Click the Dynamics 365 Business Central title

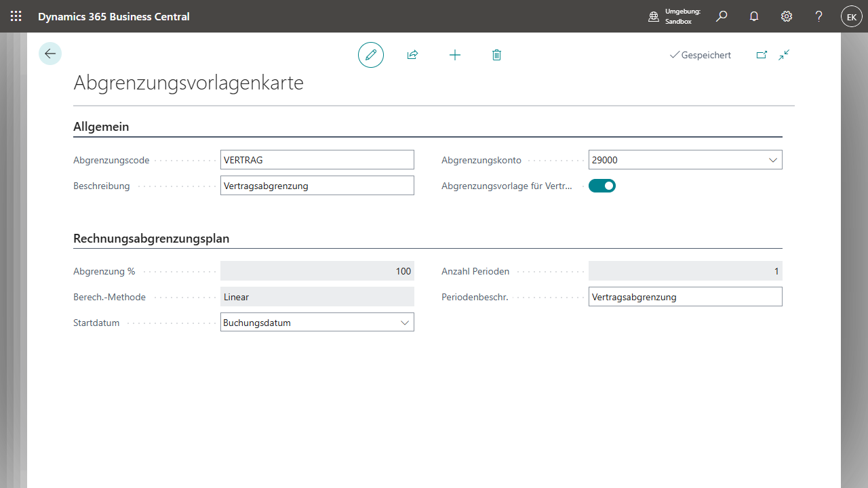114,16
